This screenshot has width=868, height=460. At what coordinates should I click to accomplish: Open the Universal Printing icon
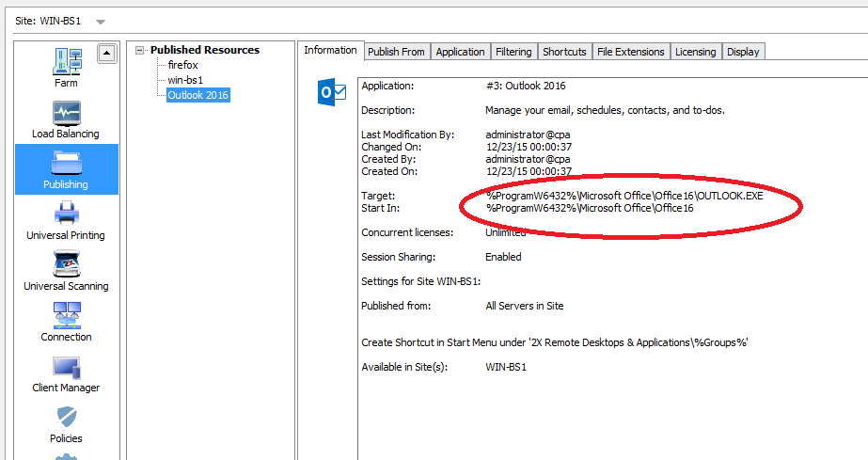coord(67,214)
